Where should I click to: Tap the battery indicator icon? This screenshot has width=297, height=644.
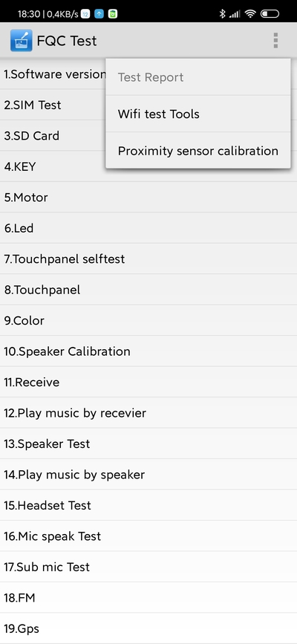click(270, 14)
